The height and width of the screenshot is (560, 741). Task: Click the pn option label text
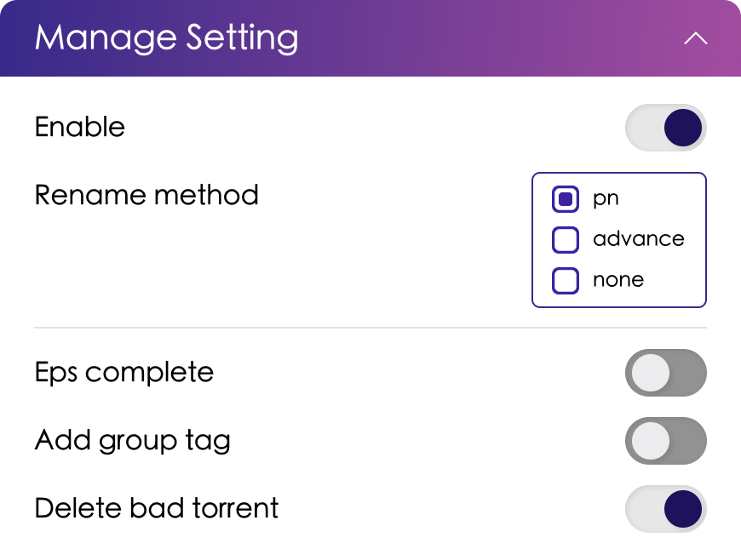(x=606, y=199)
